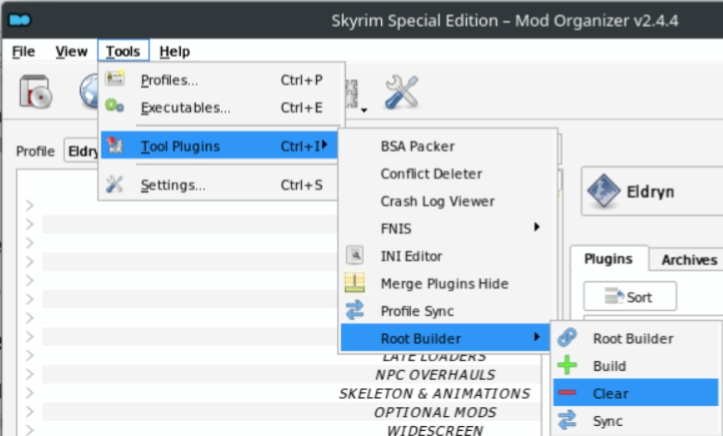Click the blue arrows Sync icon
723x436 pixels.
567,420
